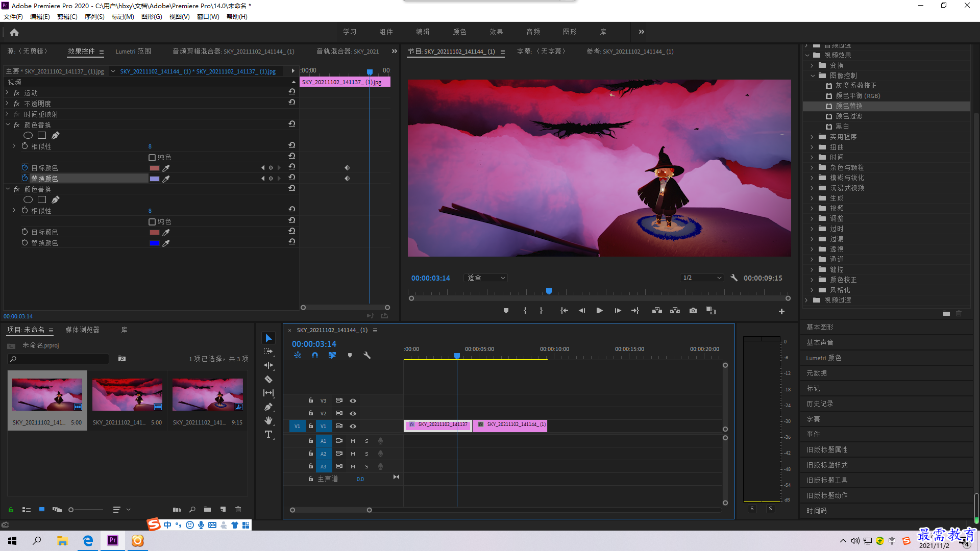The height and width of the screenshot is (551, 980).
Task: Click the first 目标颜色 color swatch
Action: pos(154,168)
